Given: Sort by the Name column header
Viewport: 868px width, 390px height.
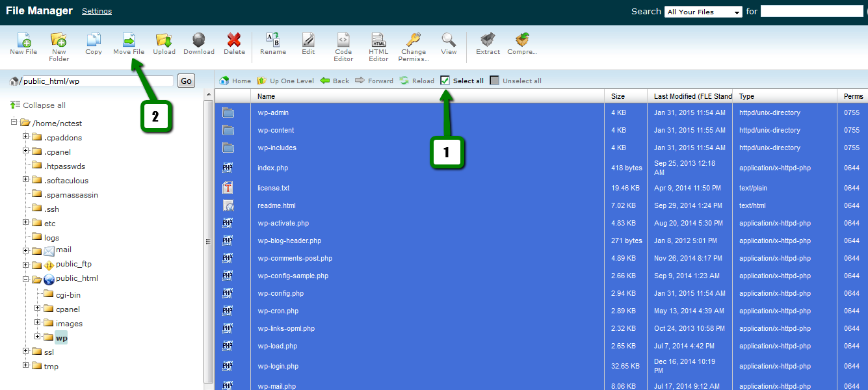Looking at the screenshot, I should pos(267,96).
